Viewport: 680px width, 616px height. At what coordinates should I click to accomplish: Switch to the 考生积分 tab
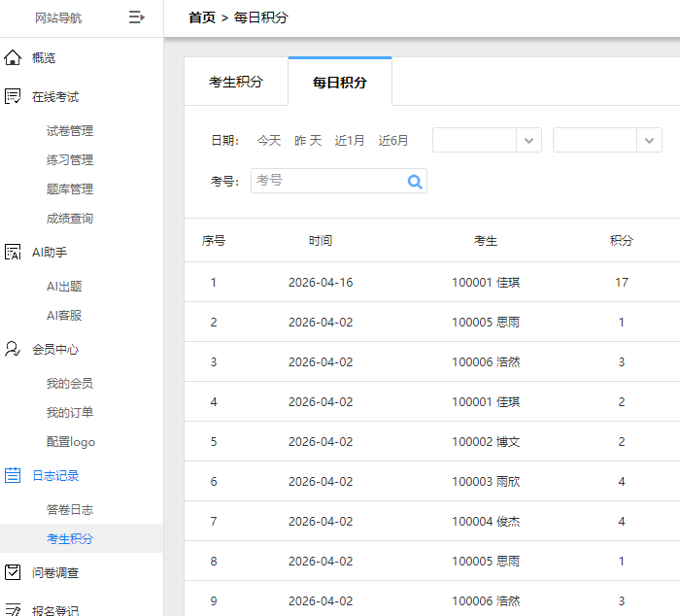[236, 82]
